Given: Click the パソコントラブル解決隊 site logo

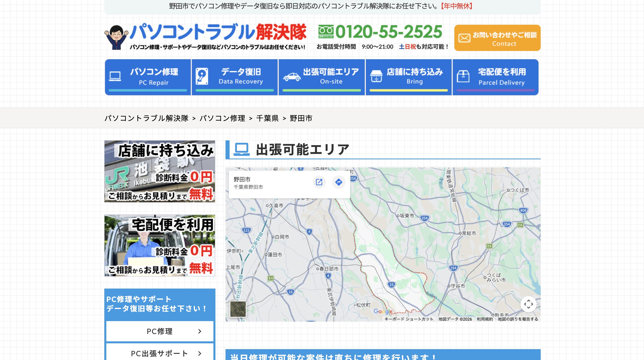Looking at the screenshot, I should pos(205,37).
